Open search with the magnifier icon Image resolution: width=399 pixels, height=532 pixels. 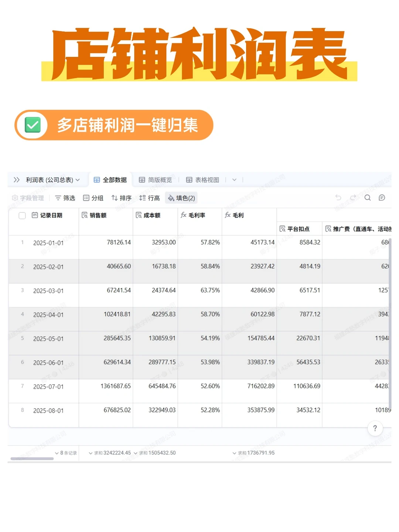[x=368, y=198]
